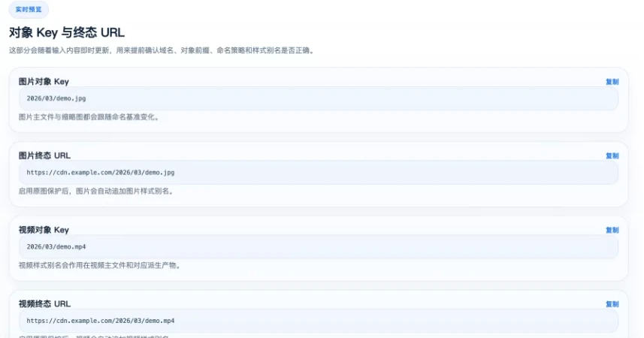Click the 对象 Key 与终态 URL heading
Image resolution: width=644 pixels, height=338 pixels.
[x=67, y=33]
